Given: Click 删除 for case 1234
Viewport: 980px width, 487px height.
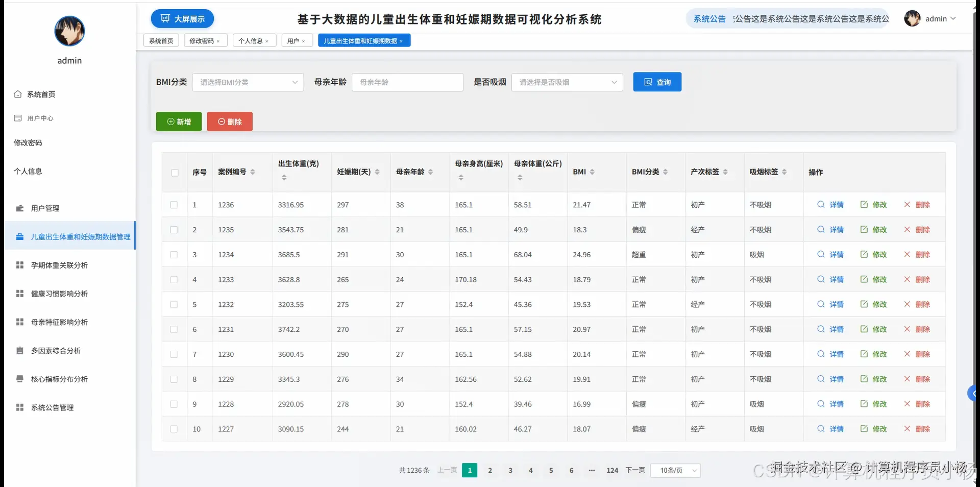Looking at the screenshot, I should click(x=917, y=255).
